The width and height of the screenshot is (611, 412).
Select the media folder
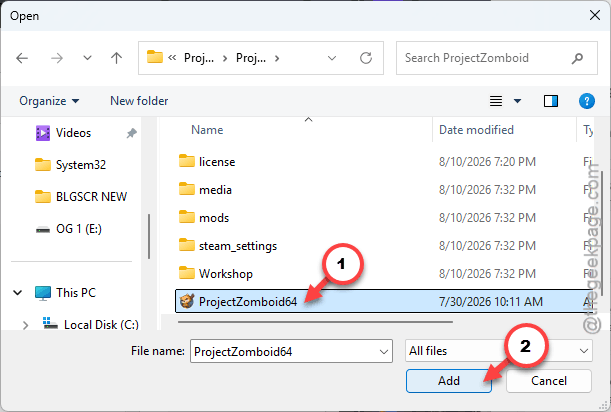click(215, 190)
